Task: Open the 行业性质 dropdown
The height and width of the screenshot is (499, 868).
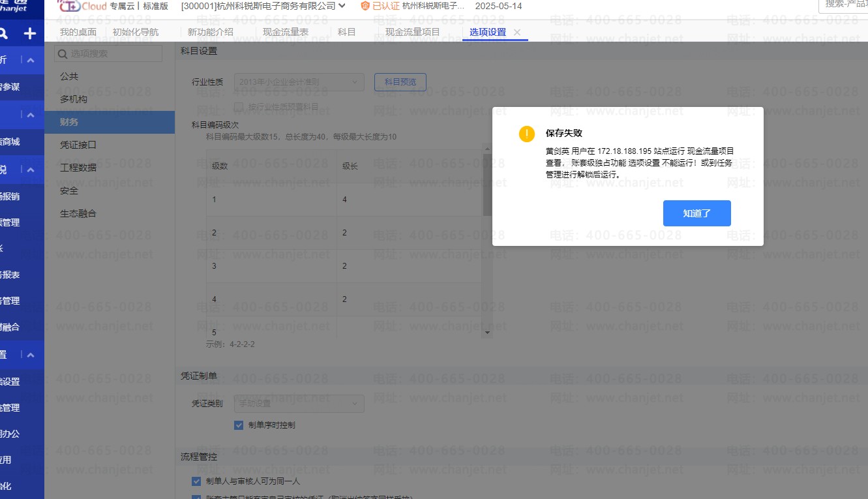Action: point(299,82)
